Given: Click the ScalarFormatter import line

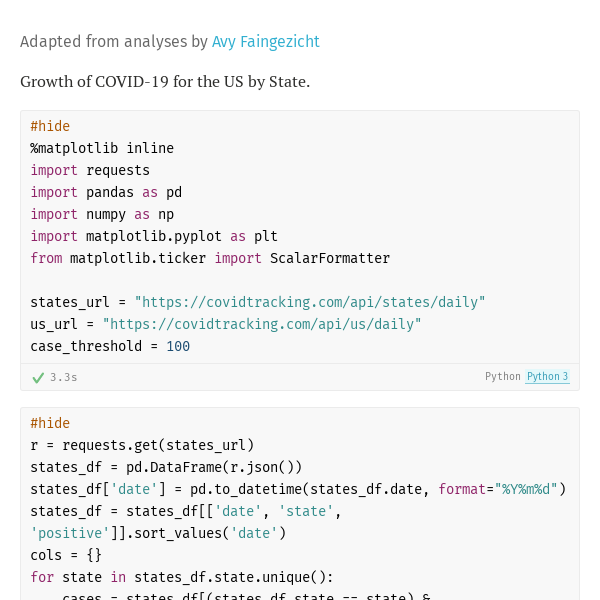Looking at the screenshot, I should [210, 258].
